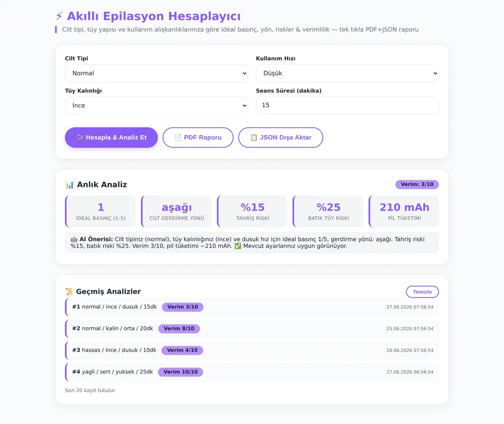Click the Verim 8/10 badge

pos(179,329)
